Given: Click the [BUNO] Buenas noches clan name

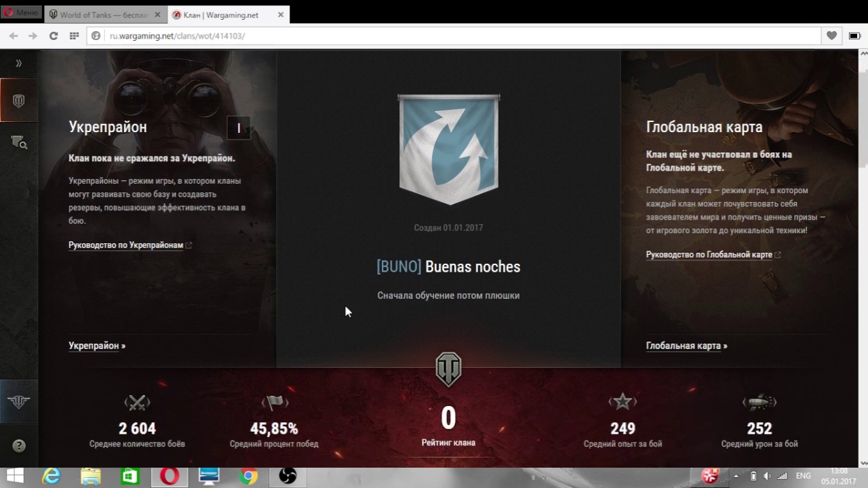Looking at the screenshot, I should click(448, 266).
